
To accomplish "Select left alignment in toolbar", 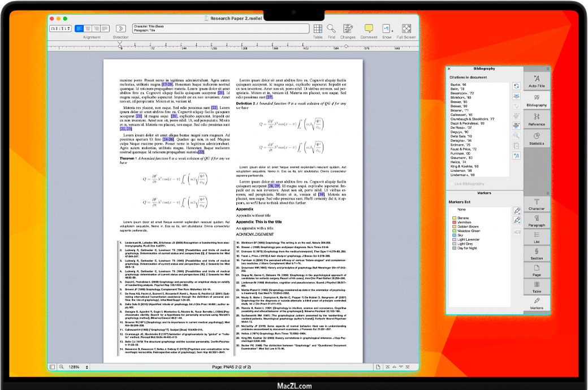I will [79, 28].
